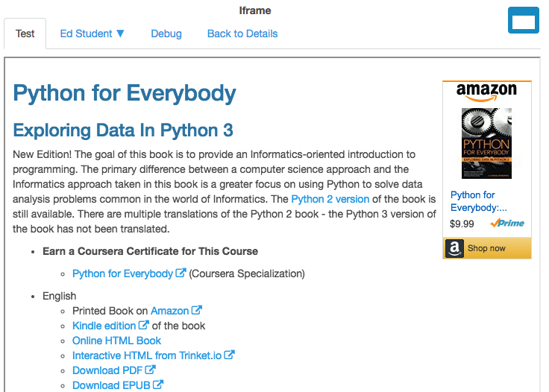
Task: Click the Amazon logo in the ad
Action: [x=486, y=92]
